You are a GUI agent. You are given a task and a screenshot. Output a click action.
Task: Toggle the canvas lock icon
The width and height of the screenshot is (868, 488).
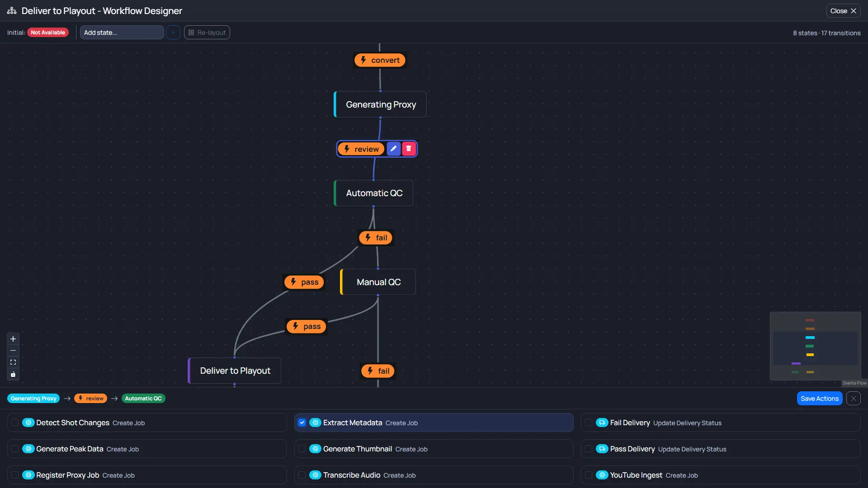pyautogui.click(x=13, y=374)
